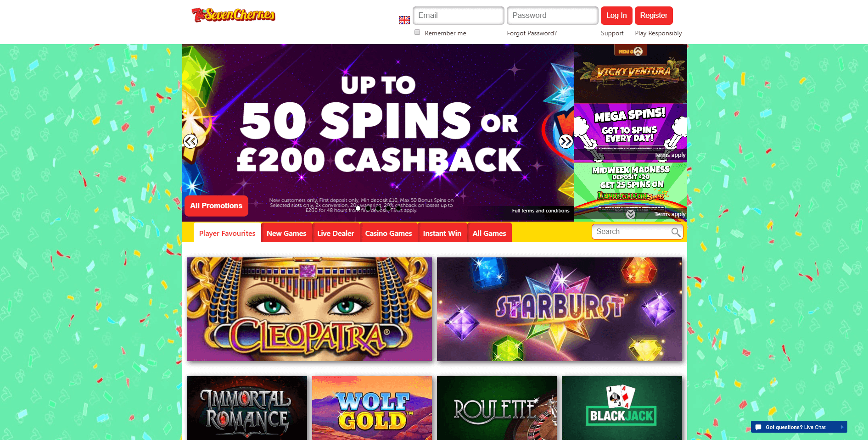
Task: Open the Live Chat speech bubble icon
Action: pyautogui.click(x=758, y=427)
